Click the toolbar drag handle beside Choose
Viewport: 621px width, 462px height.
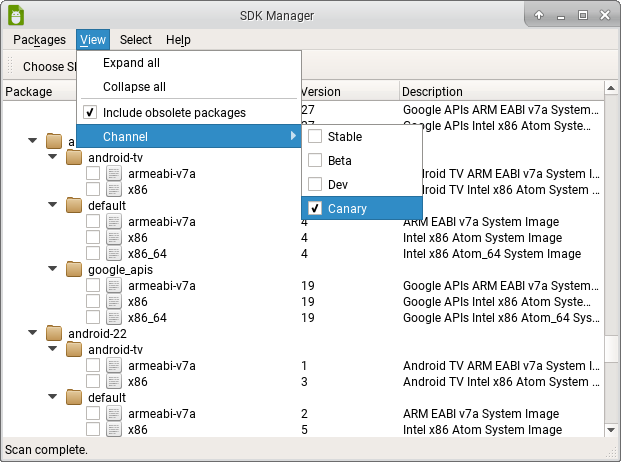10,66
